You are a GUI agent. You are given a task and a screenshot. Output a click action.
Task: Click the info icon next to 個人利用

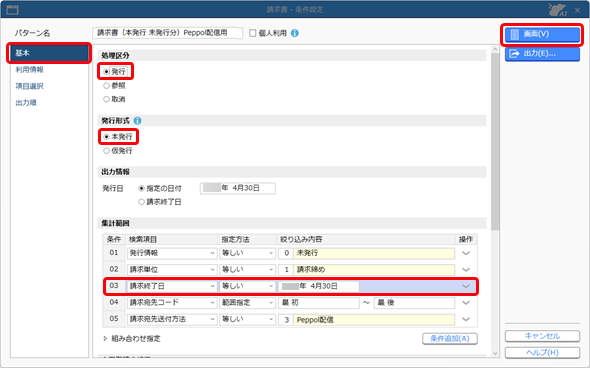click(295, 33)
